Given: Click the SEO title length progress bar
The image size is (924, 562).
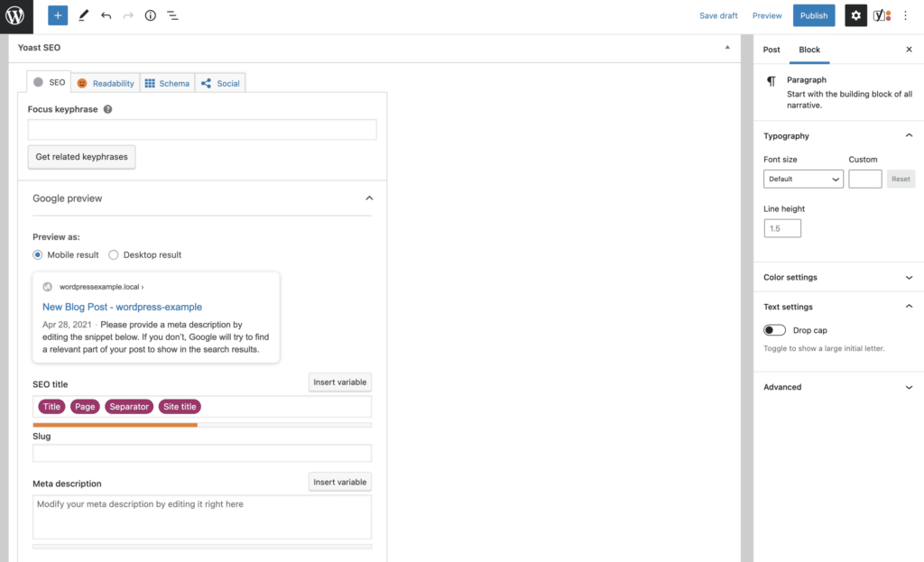Looking at the screenshot, I should pos(202,425).
